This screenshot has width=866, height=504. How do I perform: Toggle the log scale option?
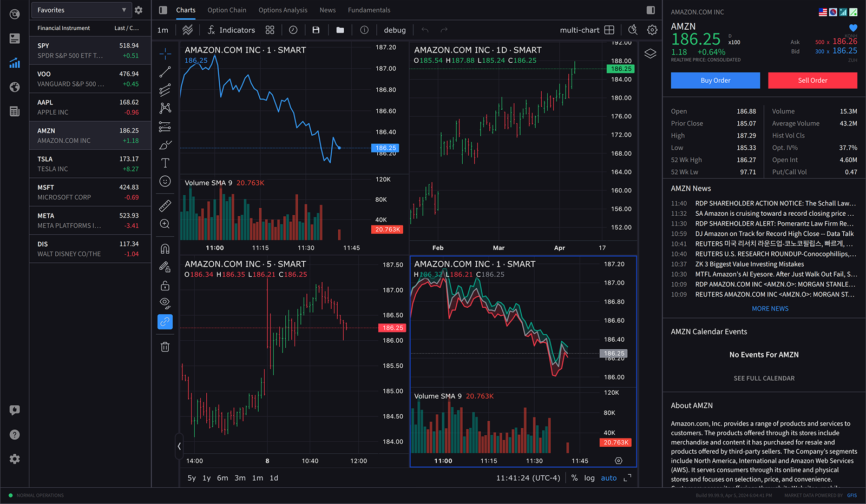pyautogui.click(x=589, y=478)
